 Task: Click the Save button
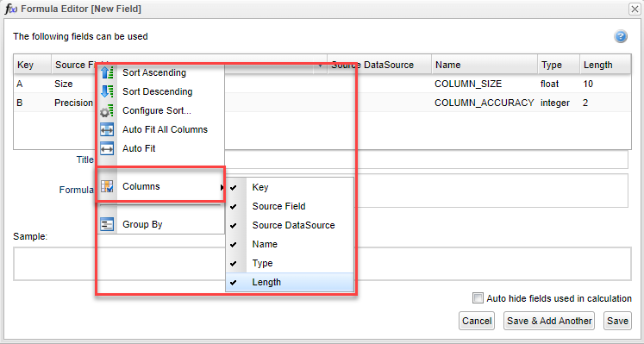(617, 321)
